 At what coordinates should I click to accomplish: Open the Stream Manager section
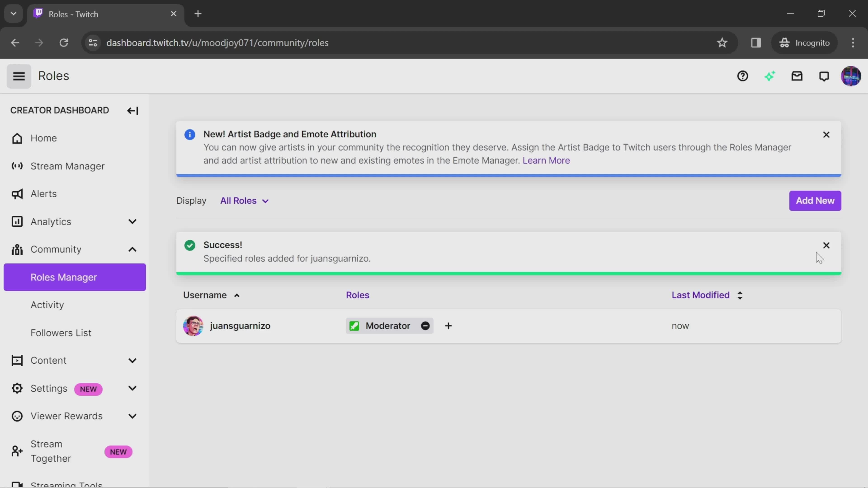pos(67,166)
